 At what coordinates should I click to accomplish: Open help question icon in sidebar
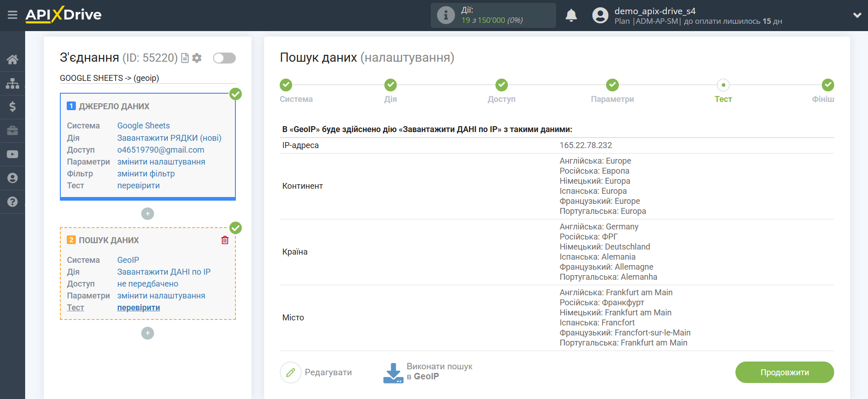(12, 202)
